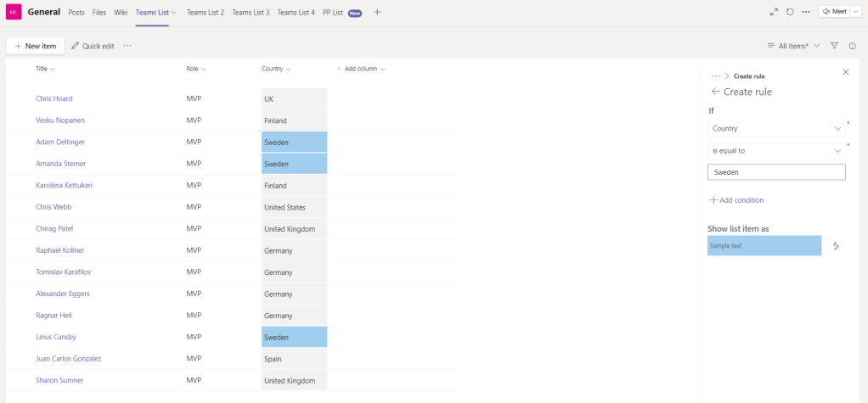Click the plus icon to add a tab
This screenshot has height=403, width=868.
pos(377,12)
